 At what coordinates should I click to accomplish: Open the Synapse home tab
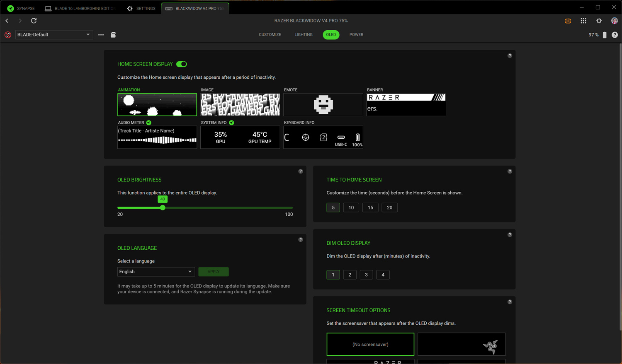tap(21, 8)
